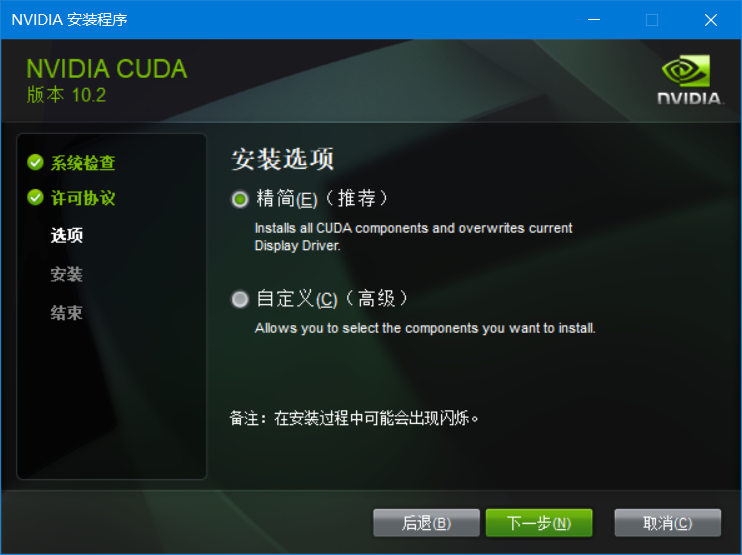Image resolution: width=742 pixels, height=555 pixels.
Task: Select the 选项 step in sidebar
Action: 67,235
